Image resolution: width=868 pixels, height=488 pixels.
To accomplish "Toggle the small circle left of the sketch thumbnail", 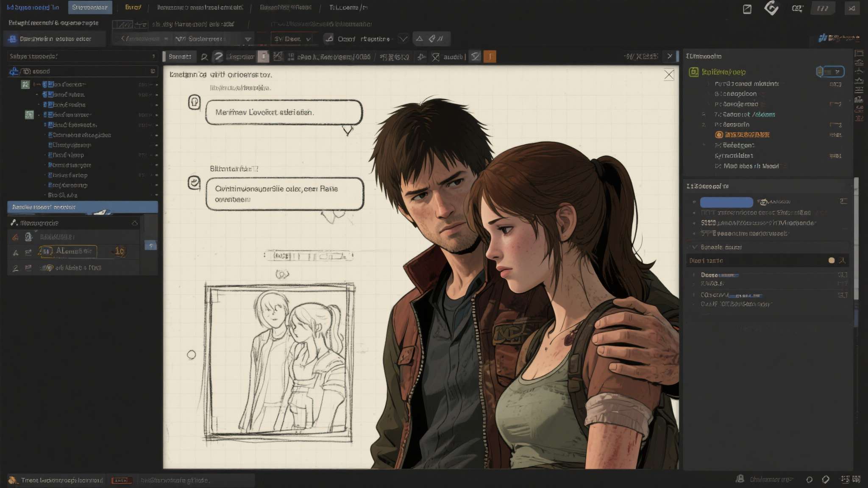I will pyautogui.click(x=192, y=355).
